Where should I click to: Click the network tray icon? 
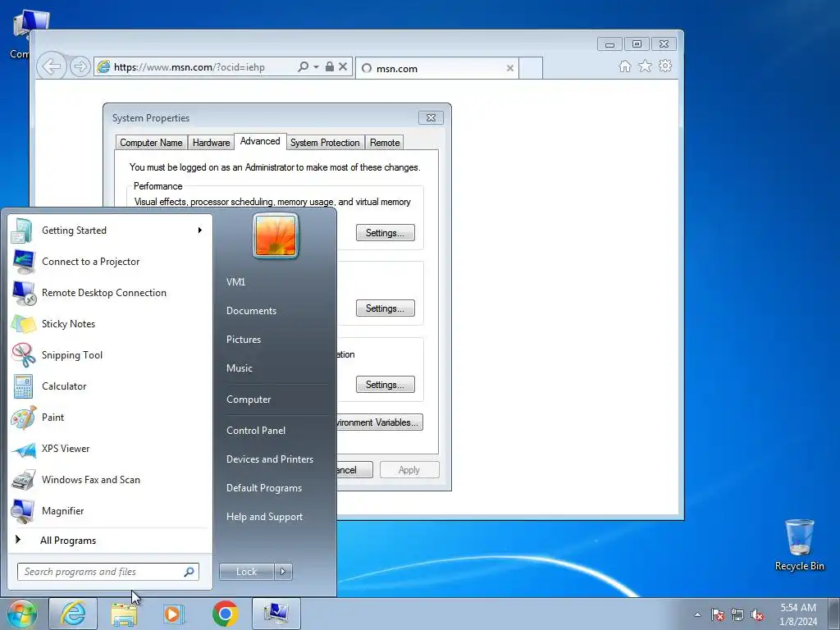(737, 614)
